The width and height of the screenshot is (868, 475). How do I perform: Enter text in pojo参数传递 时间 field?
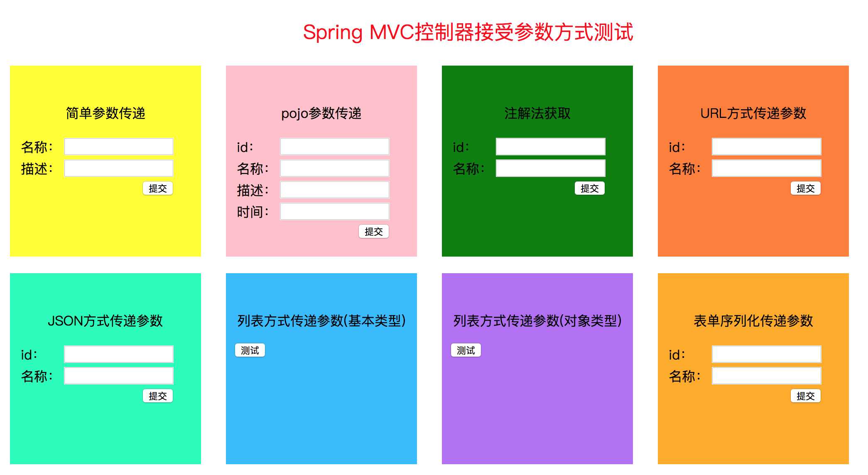coord(335,208)
